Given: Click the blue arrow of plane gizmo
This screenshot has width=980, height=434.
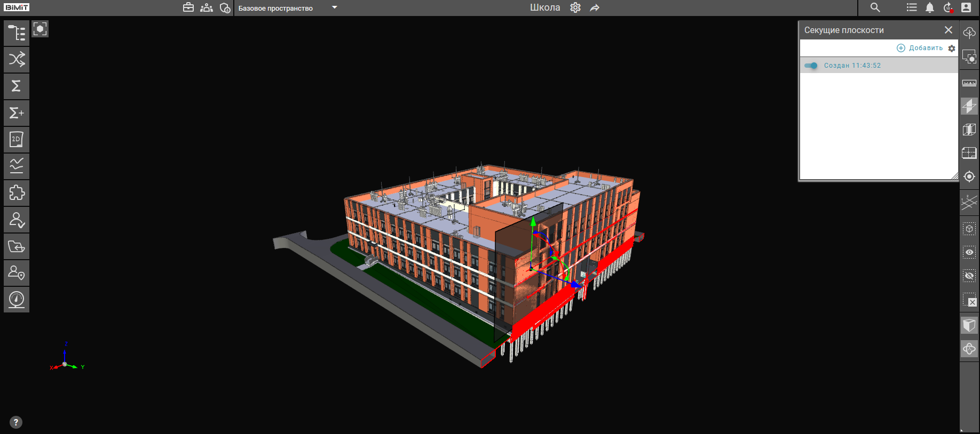Looking at the screenshot, I should [x=576, y=285].
